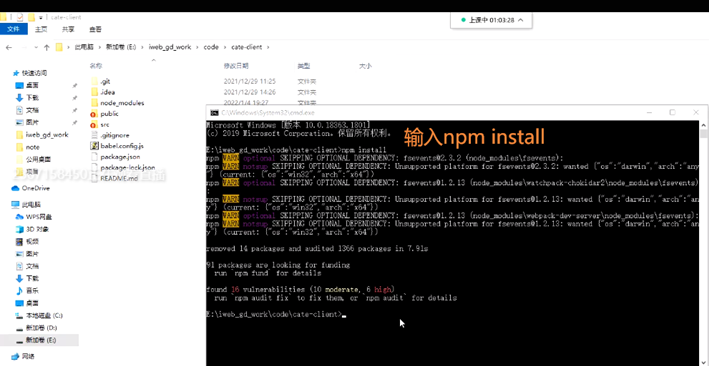
Task: Select the README.md file name
Action: [119, 178]
